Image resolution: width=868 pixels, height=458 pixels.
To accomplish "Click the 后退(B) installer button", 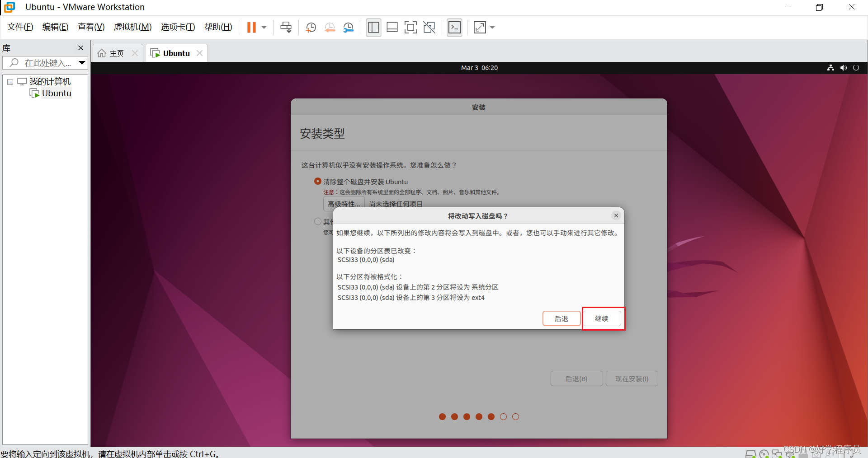I will click(577, 379).
